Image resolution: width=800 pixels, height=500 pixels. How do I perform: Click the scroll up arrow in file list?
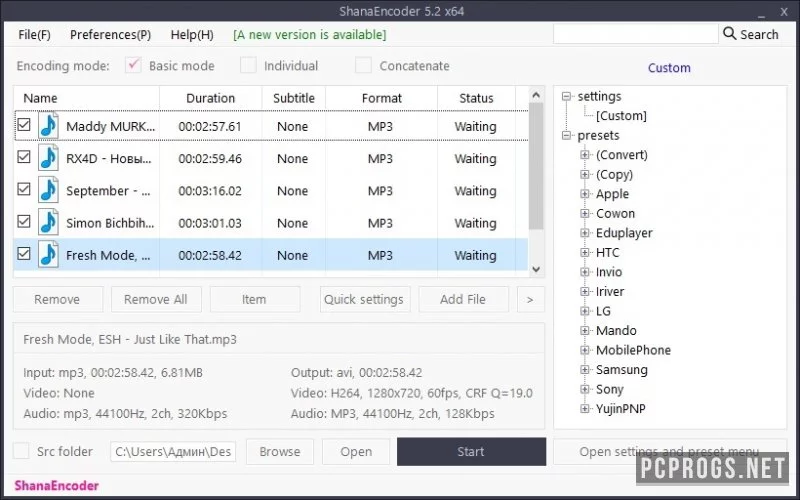[x=536, y=95]
